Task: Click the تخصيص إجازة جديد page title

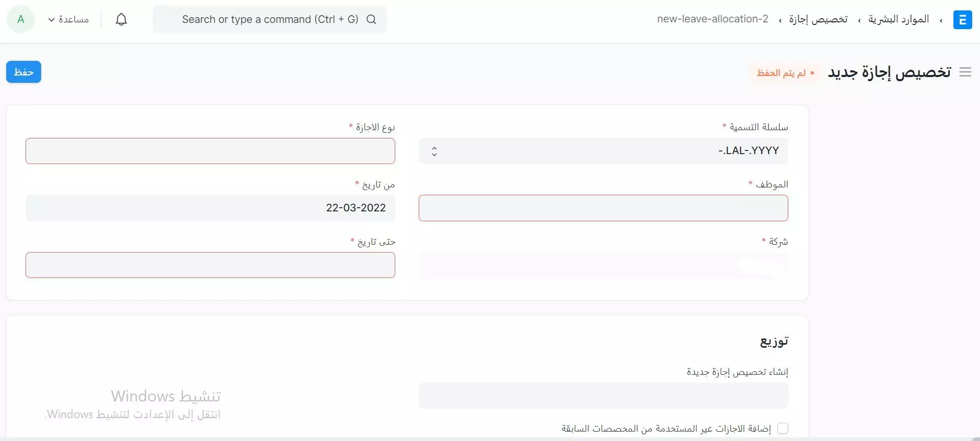Action: pyautogui.click(x=889, y=72)
